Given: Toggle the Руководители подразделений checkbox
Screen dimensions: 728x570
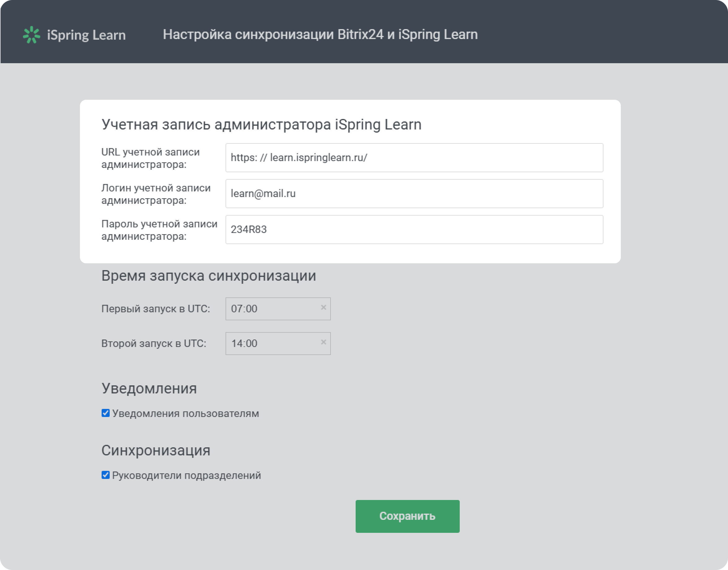Looking at the screenshot, I should [x=105, y=475].
